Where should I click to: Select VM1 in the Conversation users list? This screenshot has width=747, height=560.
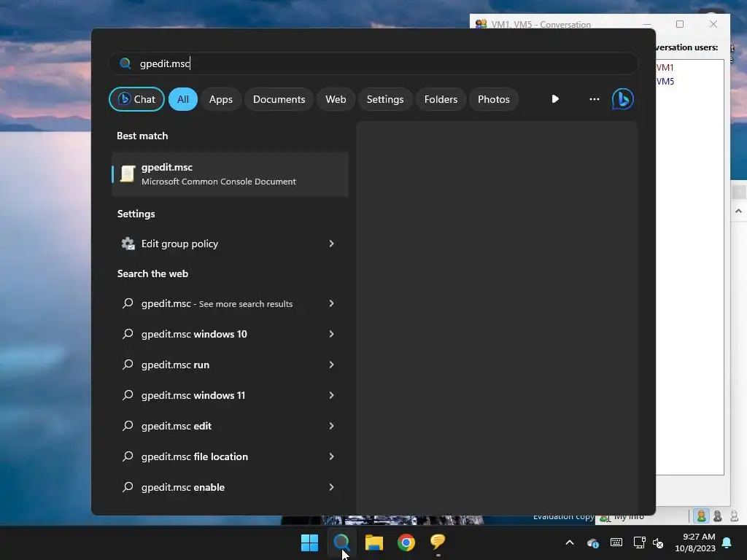[x=665, y=68]
